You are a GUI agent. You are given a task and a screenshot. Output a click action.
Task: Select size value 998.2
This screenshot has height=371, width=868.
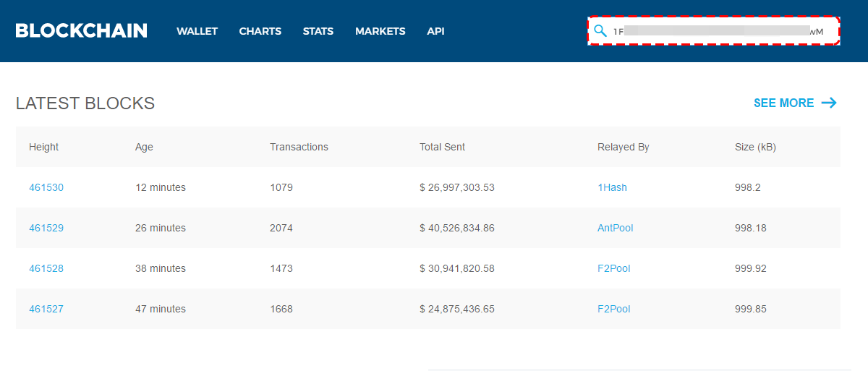click(748, 187)
